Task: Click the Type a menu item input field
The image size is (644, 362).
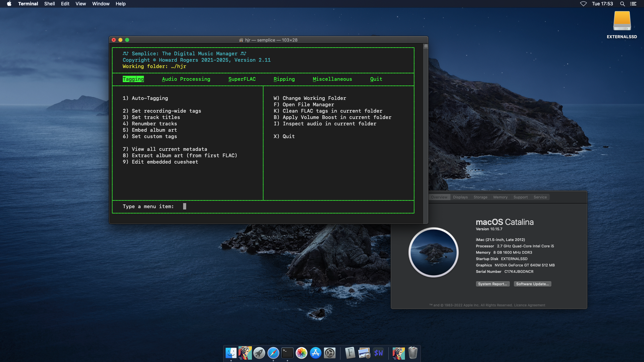Action: click(184, 206)
